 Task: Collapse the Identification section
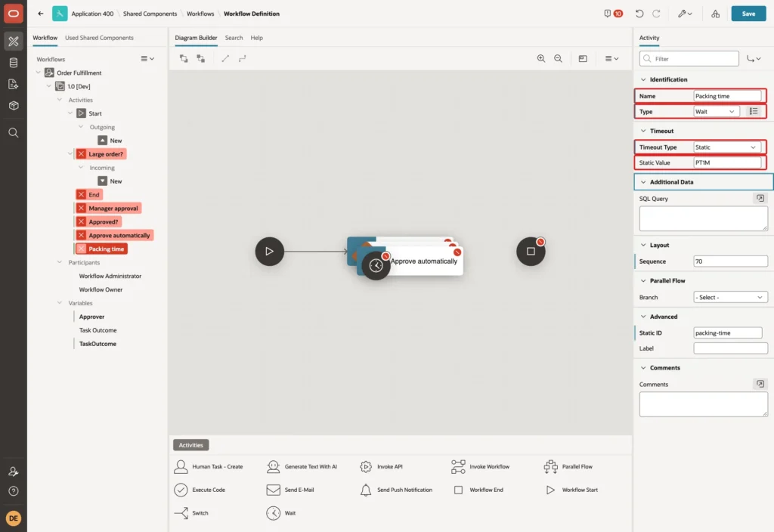click(x=643, y=79)
